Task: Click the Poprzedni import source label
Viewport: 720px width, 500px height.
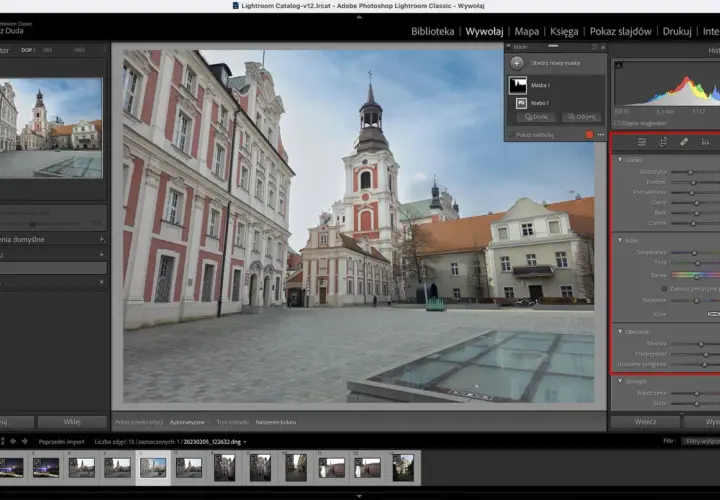Action: click(62, 442)
